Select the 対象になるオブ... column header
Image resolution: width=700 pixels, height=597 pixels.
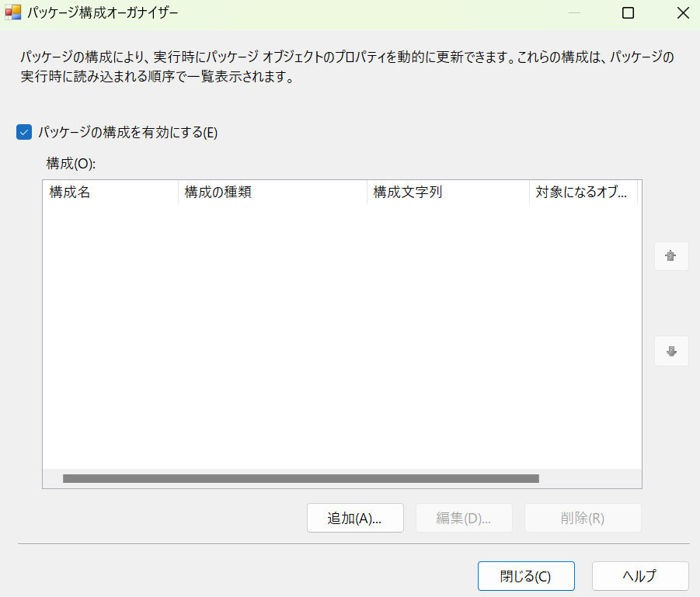click(583, 193)
